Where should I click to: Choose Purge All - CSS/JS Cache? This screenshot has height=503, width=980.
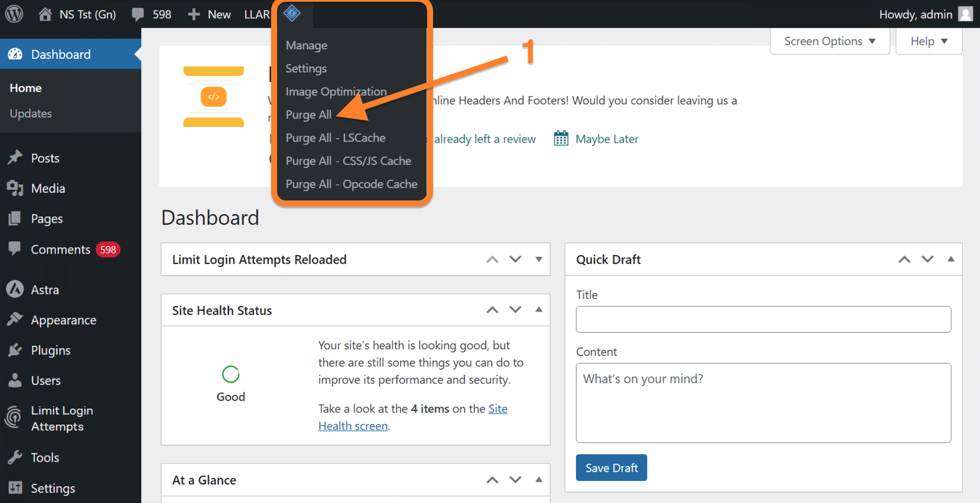pyautogui.click(x=348, y=161)
